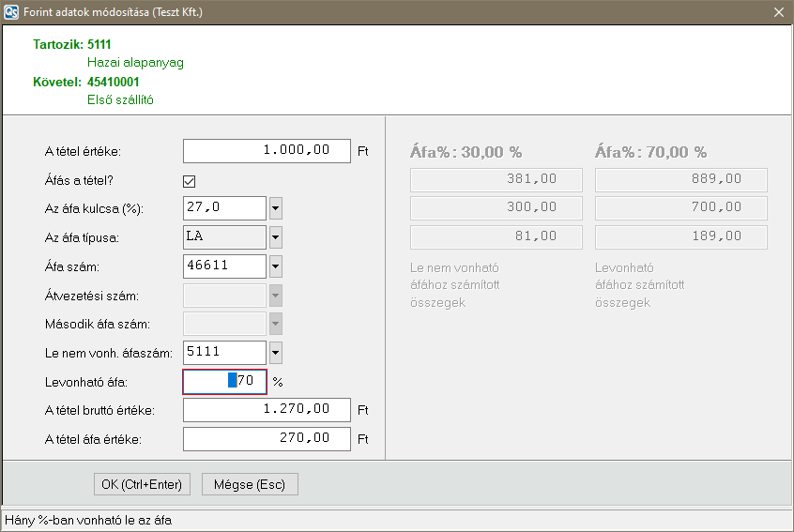Image resolution: width=794 pixels, height=532 pixels.
Task: Click the A tétel áfa értéke field
Action: pos(267,439)
